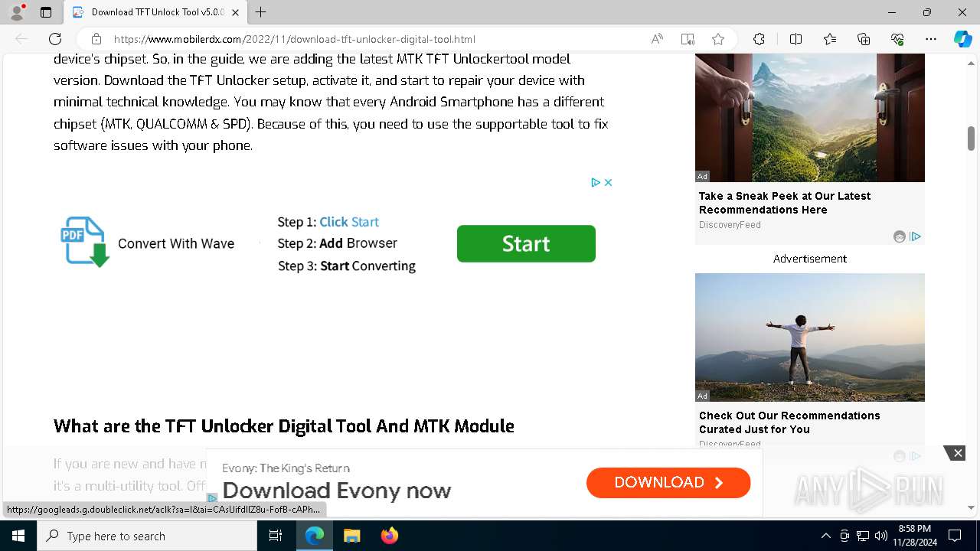This screenshot has width=980, height=551.
Task: Click the 'Click Start' link in ad
Action: click(349, 222)
